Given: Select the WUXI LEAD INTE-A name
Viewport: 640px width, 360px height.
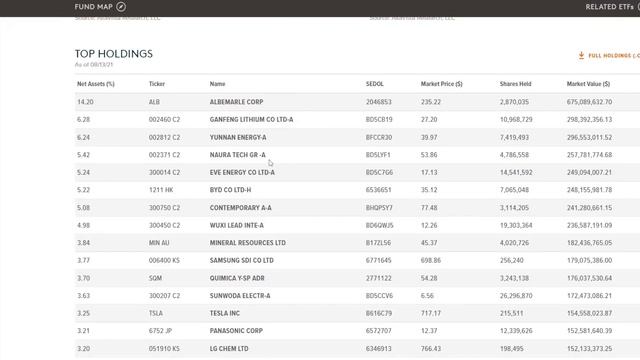Looking at the screenshot, I should 237,225.
